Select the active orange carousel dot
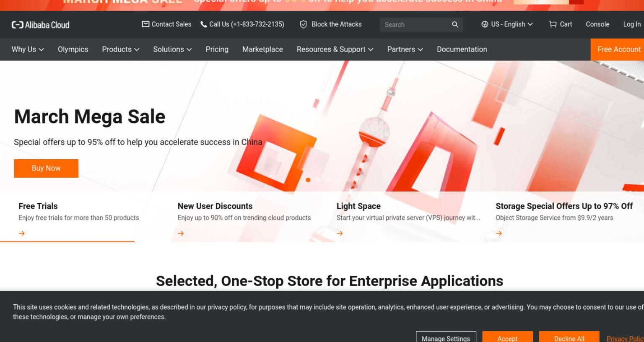The height and width of the screenshot is (342, 644). pyautogui.click(x=308, y=180)
